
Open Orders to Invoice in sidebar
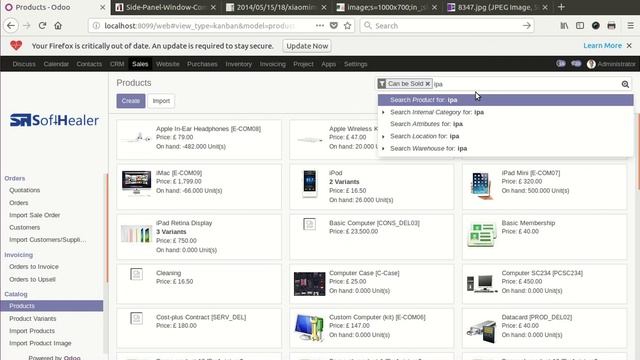34,267
